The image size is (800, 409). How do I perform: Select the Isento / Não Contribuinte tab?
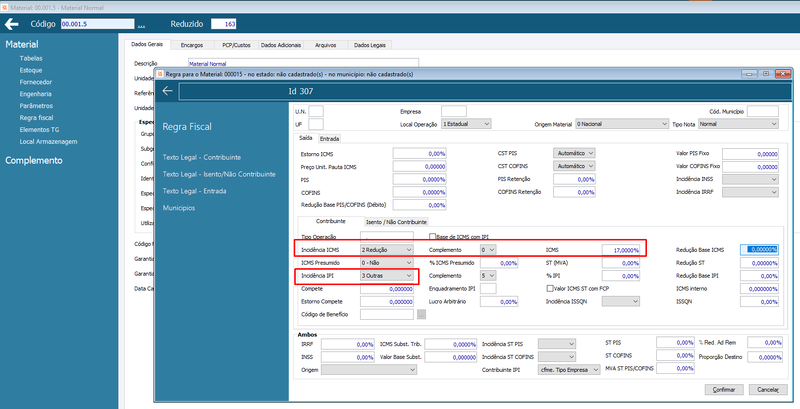[396, 222]
